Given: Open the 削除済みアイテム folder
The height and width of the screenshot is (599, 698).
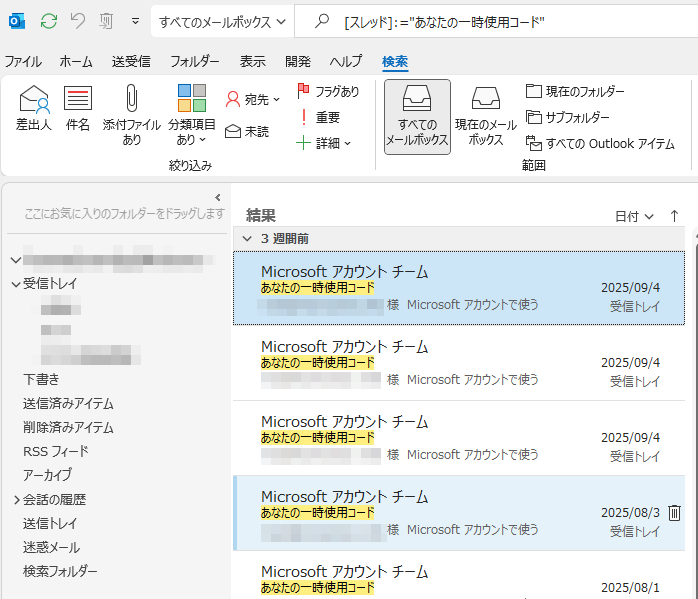Looking at the screenshot, I should click(68, 427).
